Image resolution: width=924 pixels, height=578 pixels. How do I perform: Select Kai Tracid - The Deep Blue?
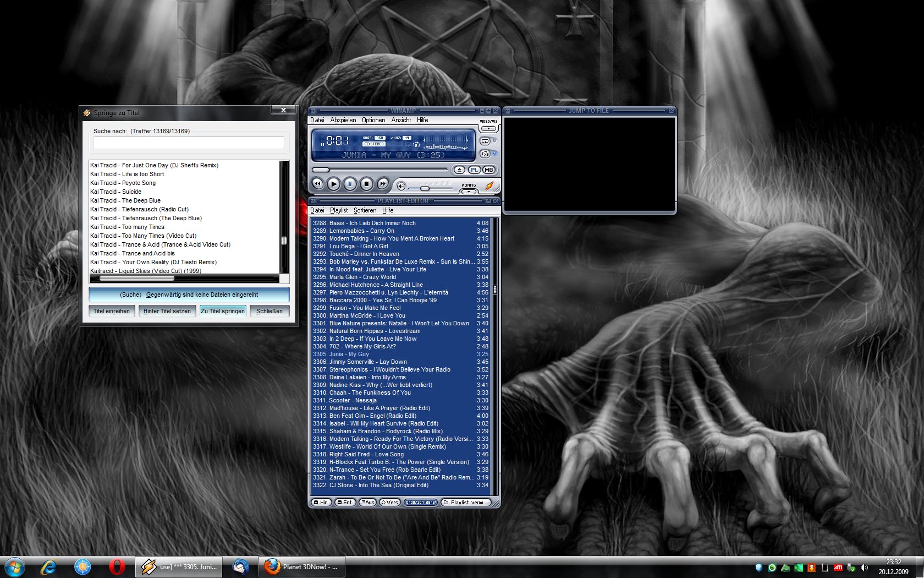tap(184, 200)
